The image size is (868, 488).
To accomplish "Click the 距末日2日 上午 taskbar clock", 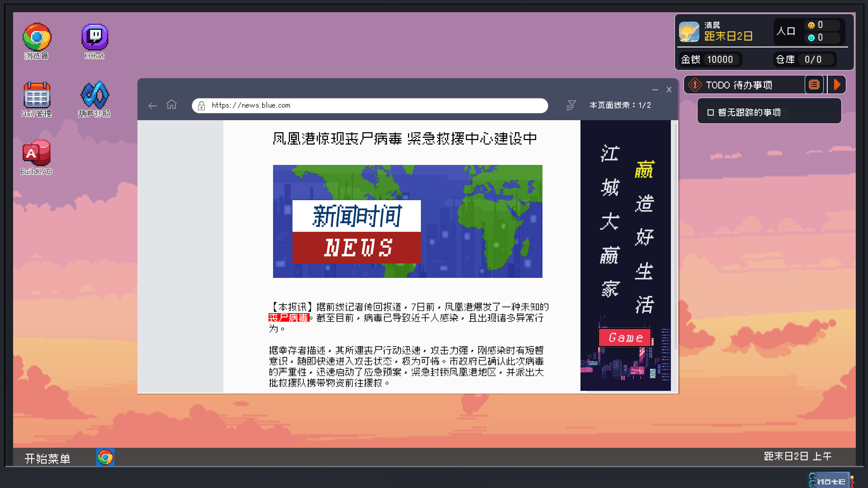I will point(798,456).
